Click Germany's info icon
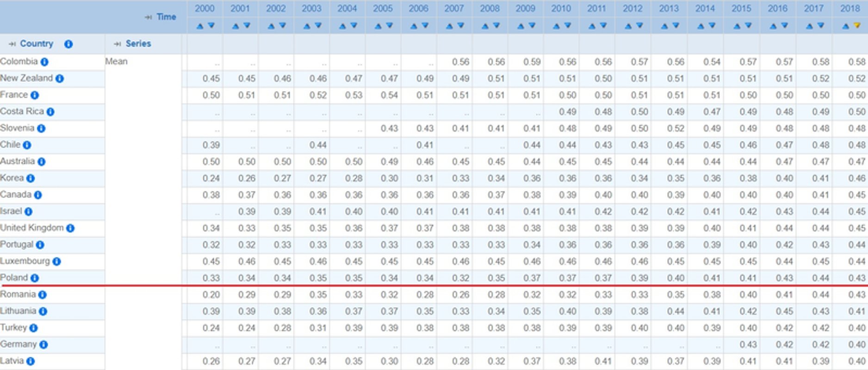The image size is (868, 370). pos(43,345)
